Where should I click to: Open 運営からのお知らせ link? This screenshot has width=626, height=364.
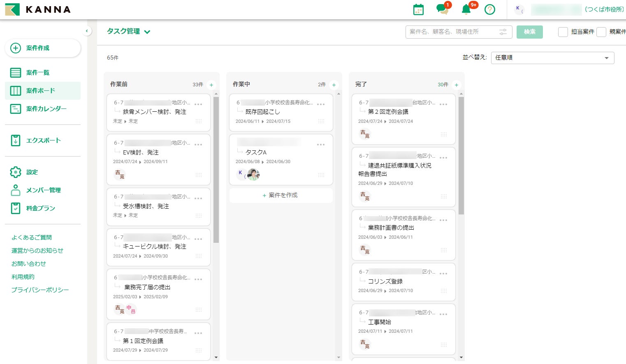coord(37,251)
